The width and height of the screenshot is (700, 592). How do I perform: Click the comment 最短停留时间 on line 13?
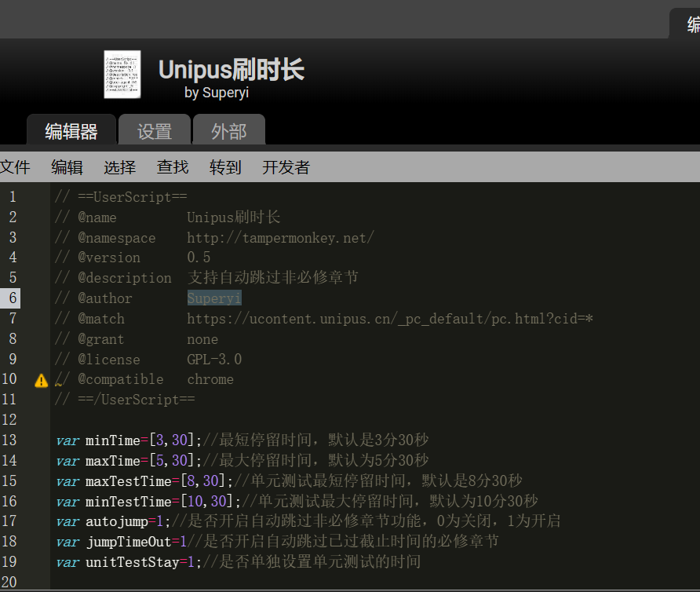click(265, 440)
